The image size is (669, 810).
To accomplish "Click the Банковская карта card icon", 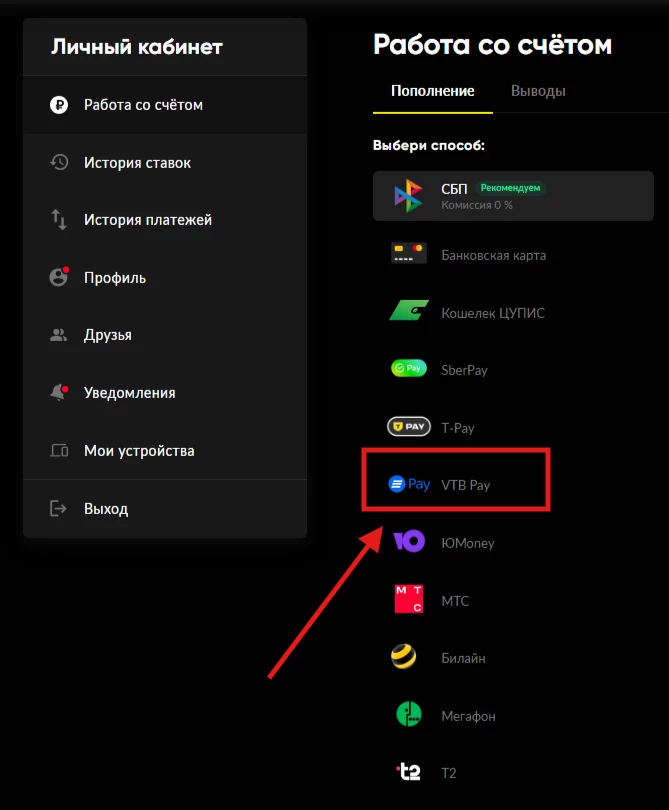I will point(409,253).
